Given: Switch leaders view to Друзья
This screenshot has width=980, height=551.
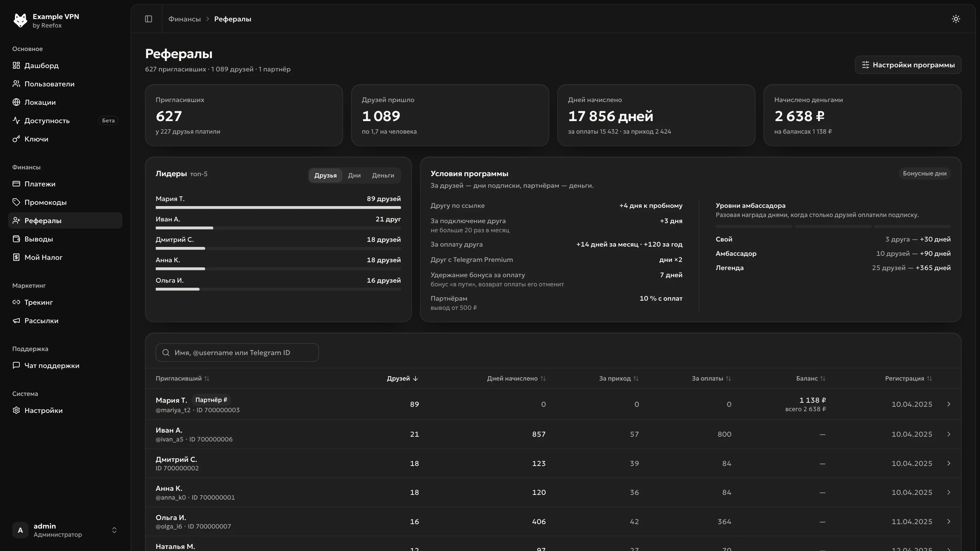Looking at the screenshot, I should tap(325, 175).
